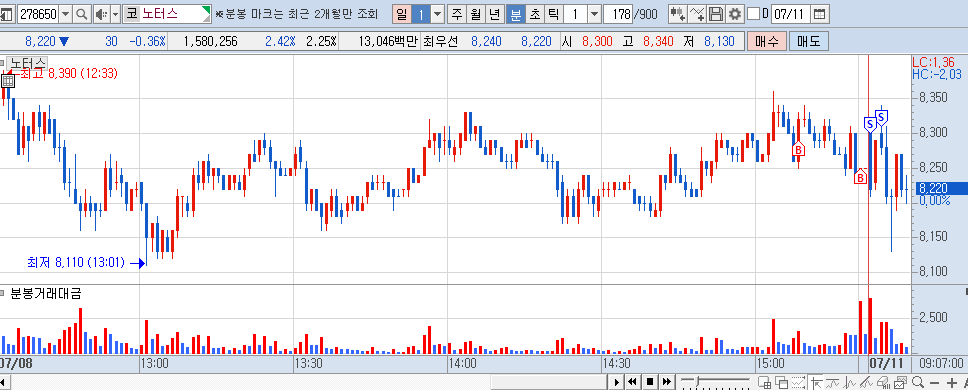Click the speaker sound alert icon
Image resolution: width=968 pixels, height=390 pixels.
pos(101,14)
